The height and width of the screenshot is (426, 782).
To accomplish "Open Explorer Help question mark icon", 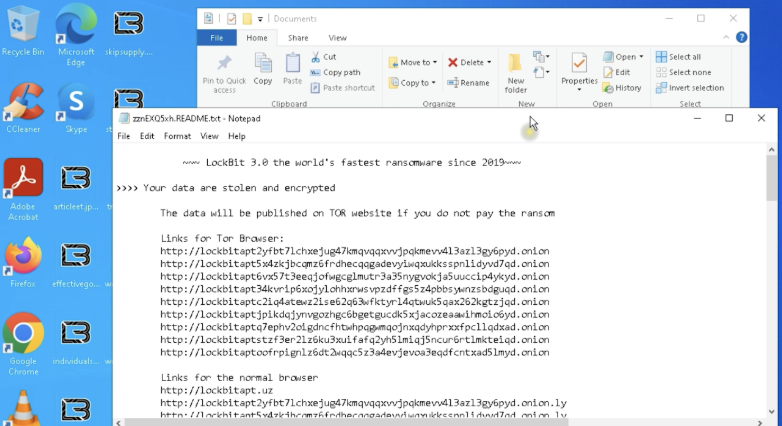I will [x=742, y=37].
